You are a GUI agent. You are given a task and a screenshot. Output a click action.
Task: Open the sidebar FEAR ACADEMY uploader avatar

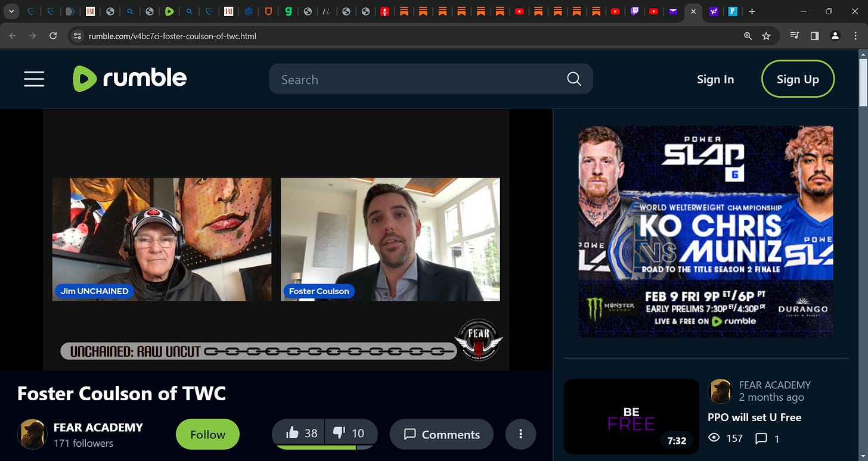pyautogui.click(x=720, y=391)
